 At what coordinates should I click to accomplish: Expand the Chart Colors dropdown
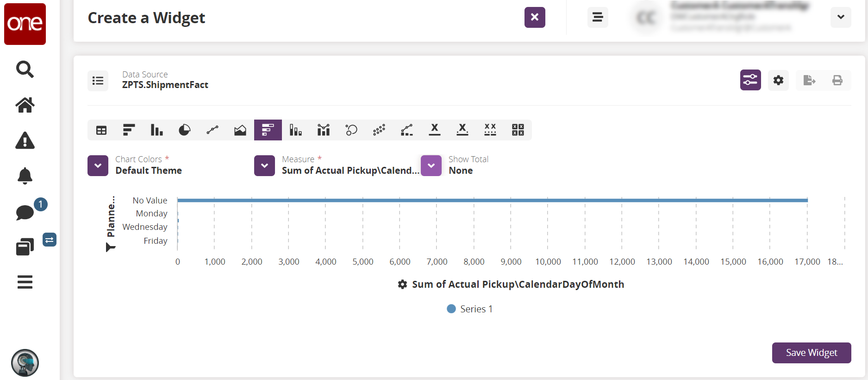98,165
